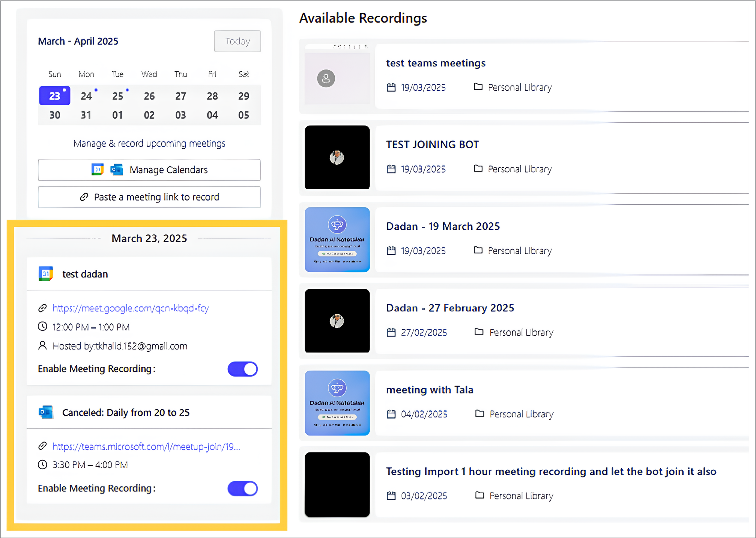Click the Google Calendar icon beside test dadan
The height and width of the screenshot is (538, 756).
pos(46,274)
